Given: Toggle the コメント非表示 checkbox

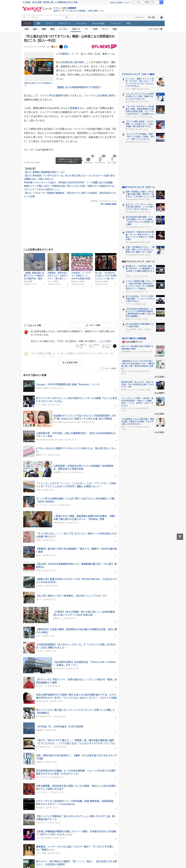Looking at the screenshot, I should (102, 369).
